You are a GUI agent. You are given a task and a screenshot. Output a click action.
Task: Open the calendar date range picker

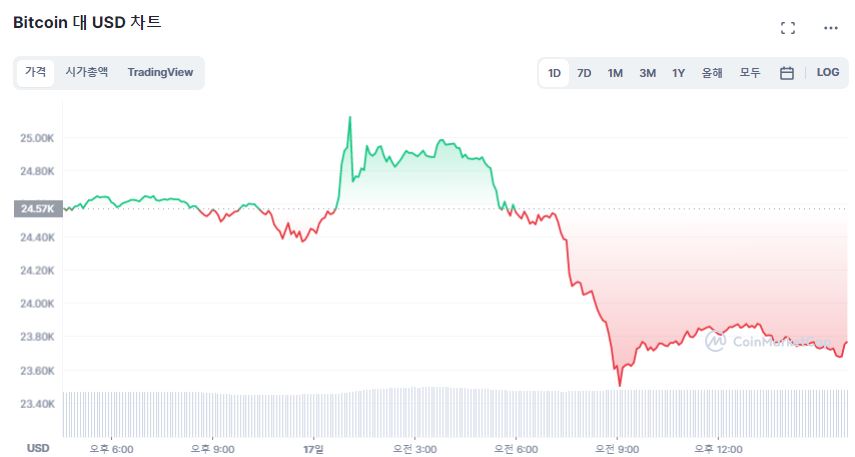pos(786,73)
